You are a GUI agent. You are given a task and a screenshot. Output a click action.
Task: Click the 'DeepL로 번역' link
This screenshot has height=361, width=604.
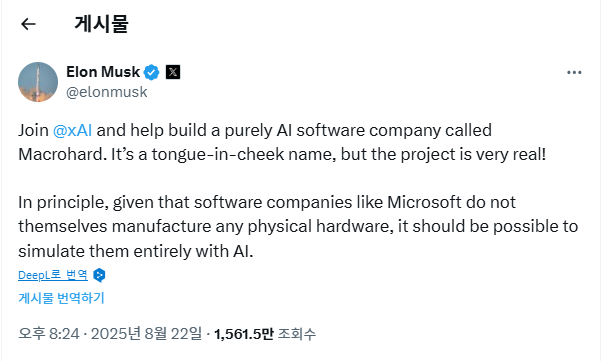point(53,275)
